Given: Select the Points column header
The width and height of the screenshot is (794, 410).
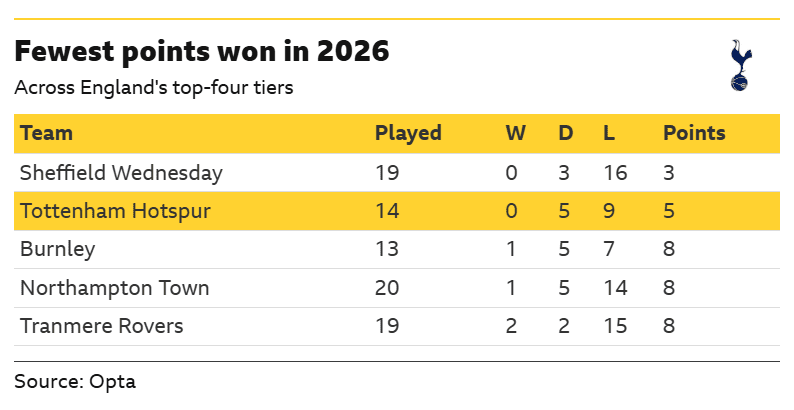Looking at the screenshot, I should (x=694, y=133).
